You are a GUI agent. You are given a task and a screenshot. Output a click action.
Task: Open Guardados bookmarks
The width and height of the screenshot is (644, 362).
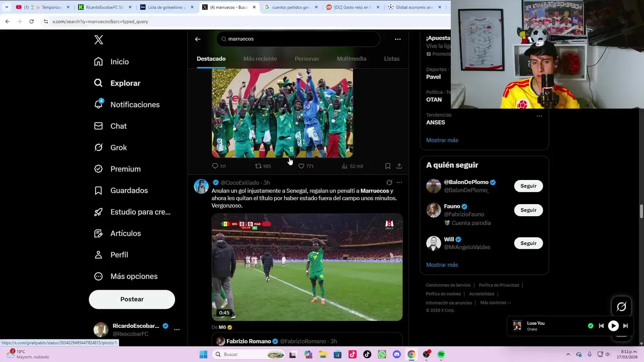pos(121,191)
